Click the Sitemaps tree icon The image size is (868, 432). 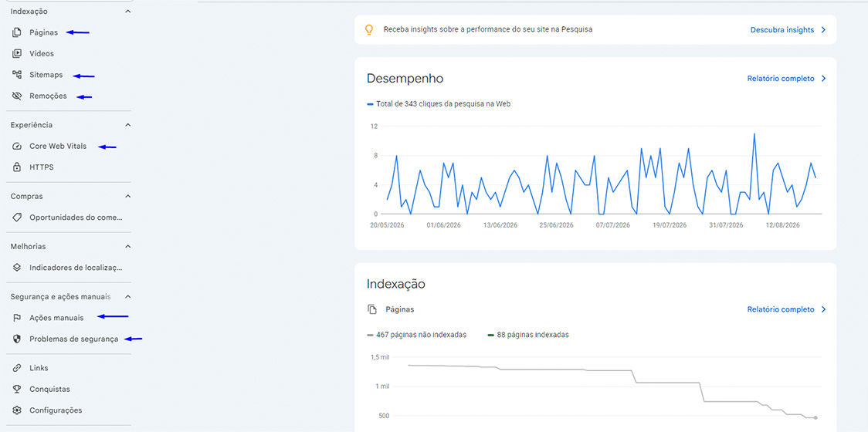[x=17, y=75]
